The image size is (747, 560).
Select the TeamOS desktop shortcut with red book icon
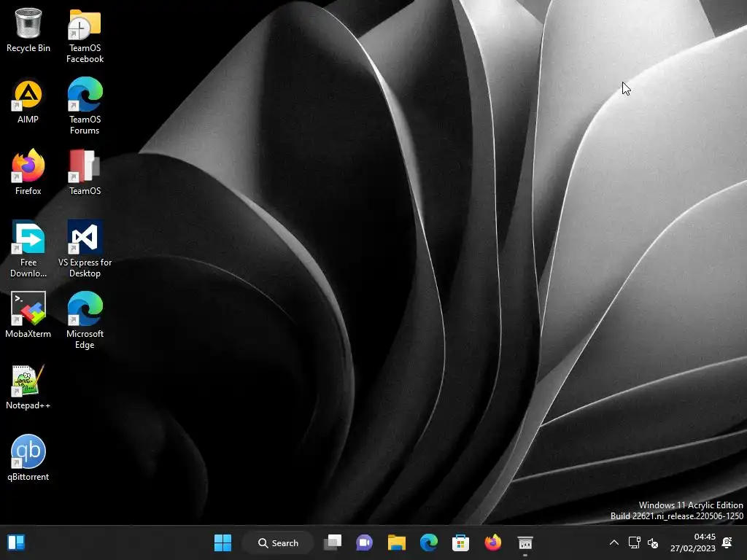[85, 172]
